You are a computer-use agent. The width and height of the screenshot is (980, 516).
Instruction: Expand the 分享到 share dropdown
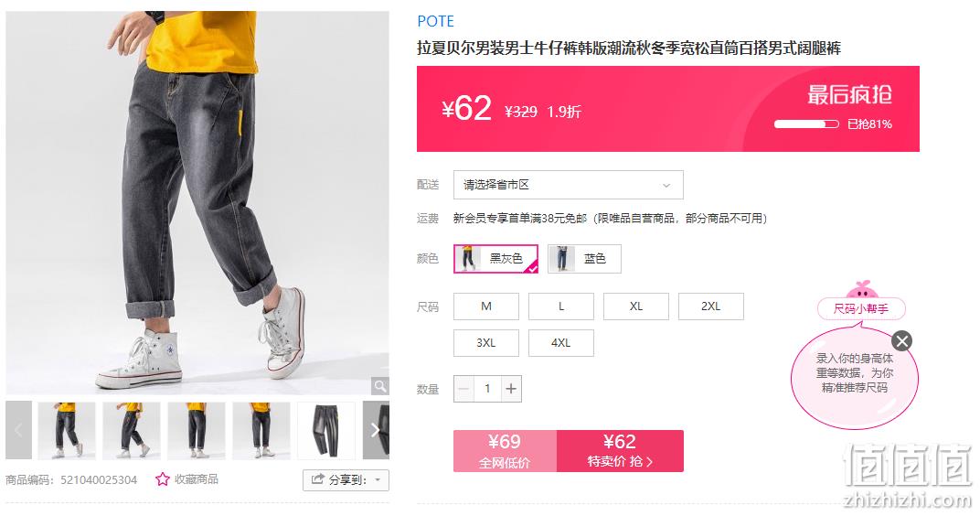(x=346, y=479)
